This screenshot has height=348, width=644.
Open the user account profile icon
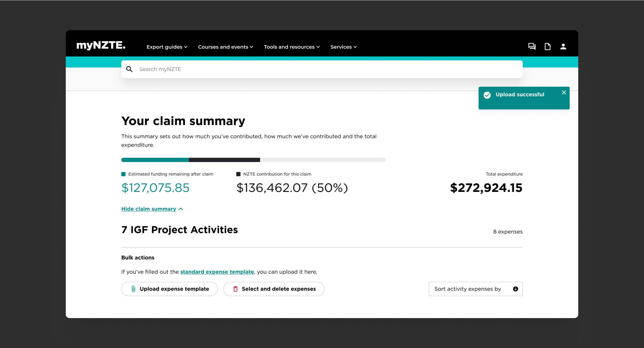(563, 47)
